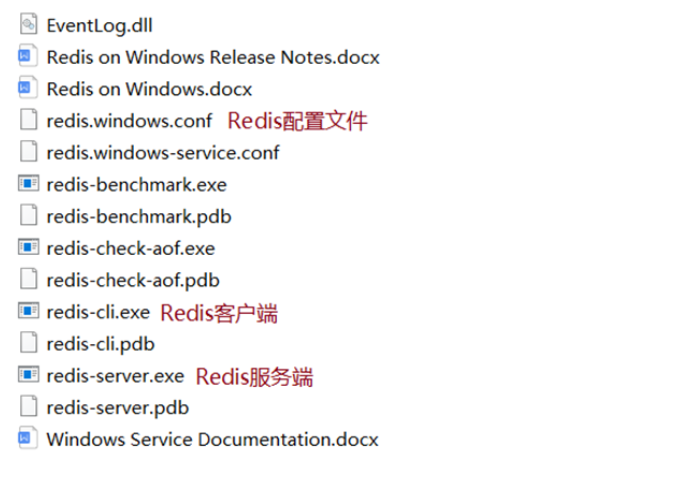Select the redis.windows-service.conf file name
The height and width of the screenshot is (492, 682).
(163, 153)
